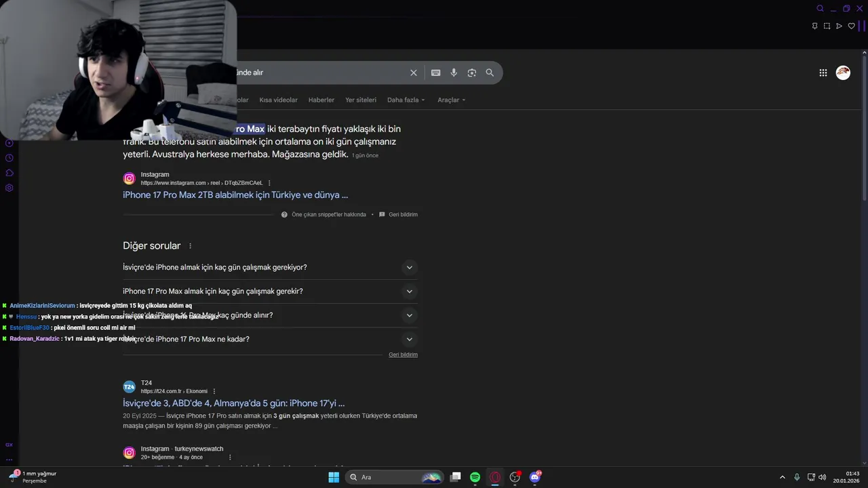Click tray microphone icon
Screen dimensions: 868x488
(797, 477)
